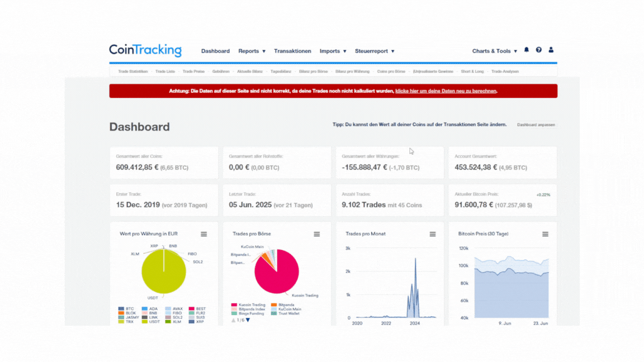This screenshot has height=362, width=644.
Task: Open hamburger menu of Bitcoin Preis chart
Action: point(545,234)
